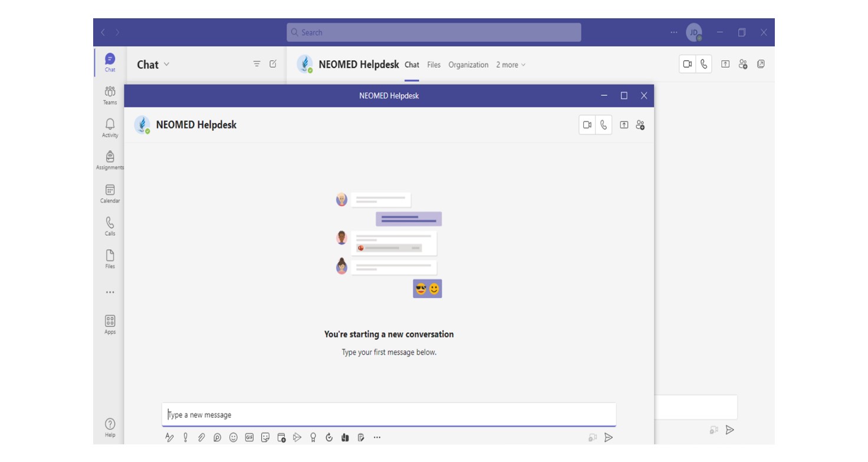Open the GIF picker below the message box

(249, 437)
